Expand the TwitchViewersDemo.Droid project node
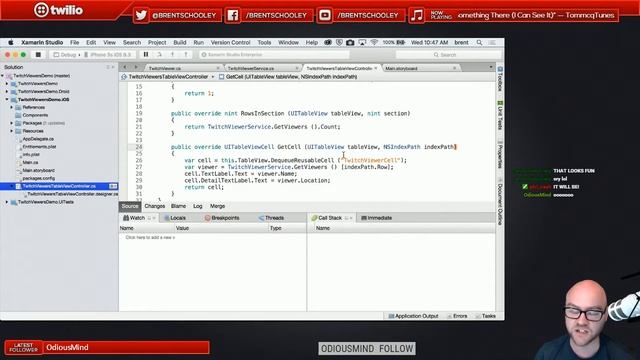 7,91
